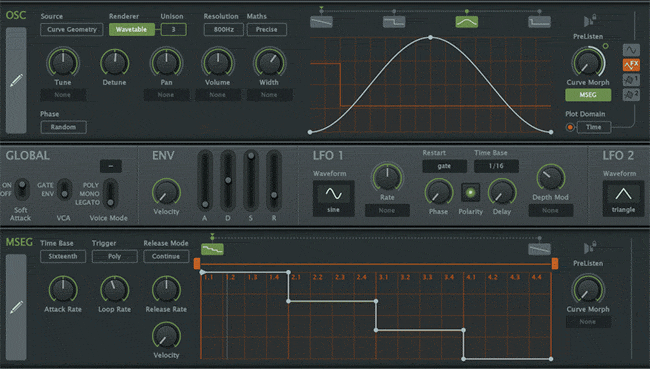
Task: Open the LFO 1 Time Base 1/16 dropdown
Action: click(x=496, y=166)
